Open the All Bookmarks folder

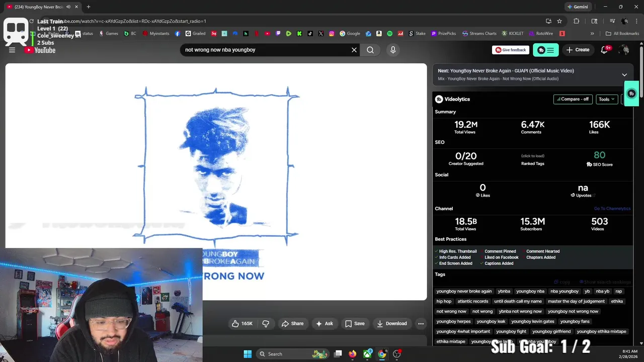pyautogui.click(x=622, y=34)
